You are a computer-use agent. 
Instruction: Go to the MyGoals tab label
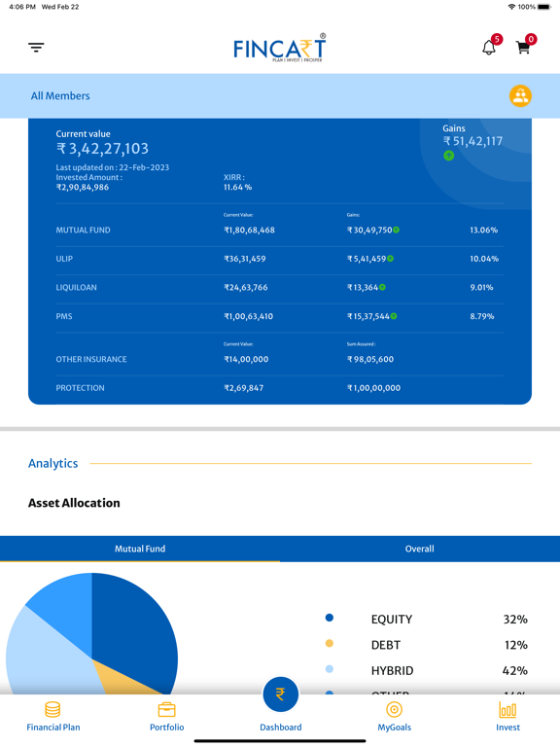(395, 728)
